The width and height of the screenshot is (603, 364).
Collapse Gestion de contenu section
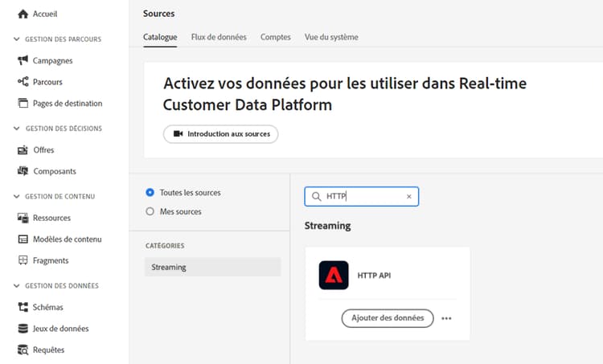point(17,196)
